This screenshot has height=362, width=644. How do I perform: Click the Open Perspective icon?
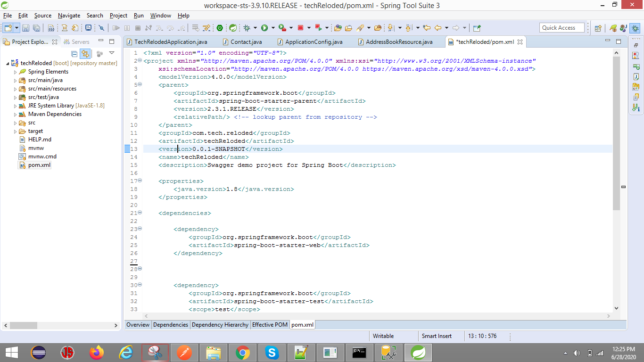tap(598, 28)
